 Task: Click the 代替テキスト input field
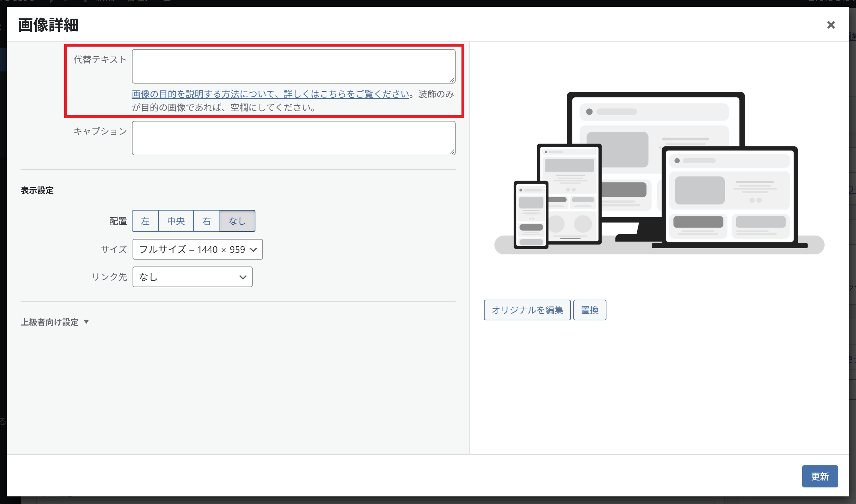click(x=293, y=66)
